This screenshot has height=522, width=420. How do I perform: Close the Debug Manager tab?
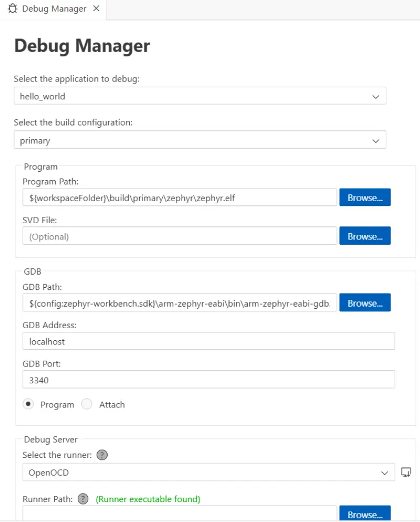(x=96, y=9)
